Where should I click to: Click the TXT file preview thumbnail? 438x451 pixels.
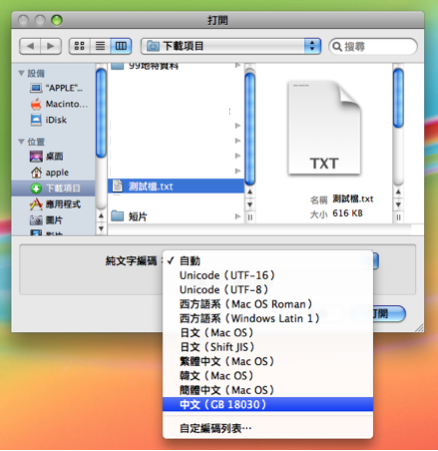tap(324, 128)
